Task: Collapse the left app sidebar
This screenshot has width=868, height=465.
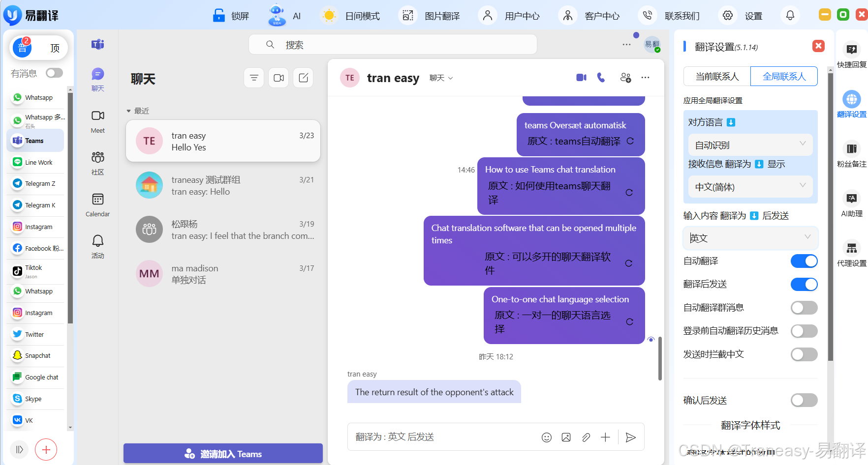Action: tap(19, 449)
